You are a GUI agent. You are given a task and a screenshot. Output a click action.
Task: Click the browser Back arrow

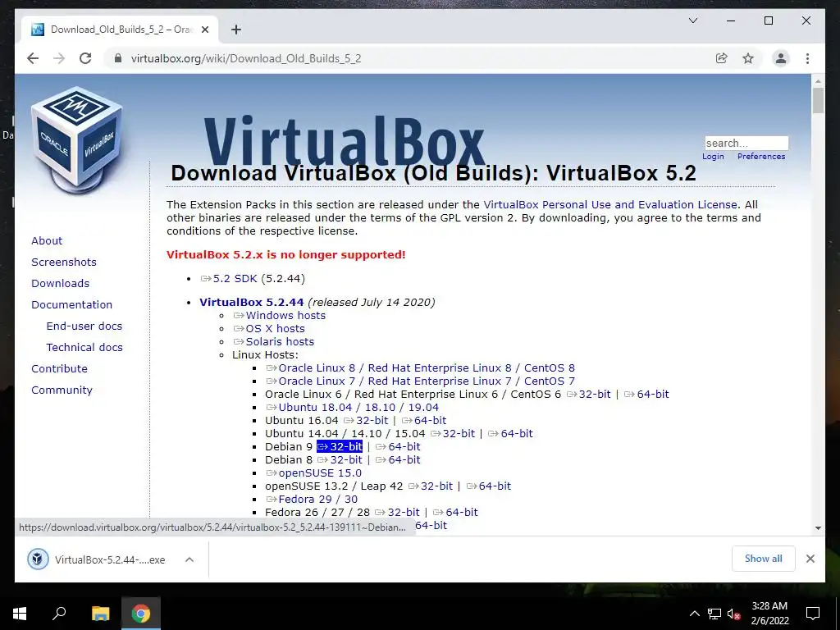click(x=33, y=58)
